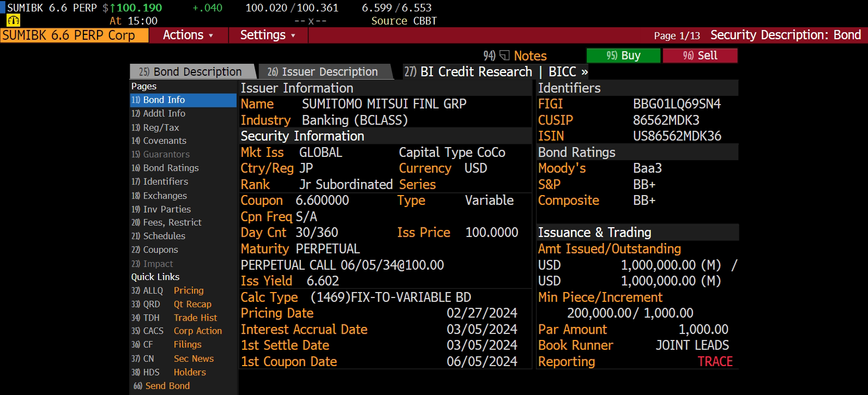Select the Bond Info page
868x395 pixels.
click(x=183, y=100)
